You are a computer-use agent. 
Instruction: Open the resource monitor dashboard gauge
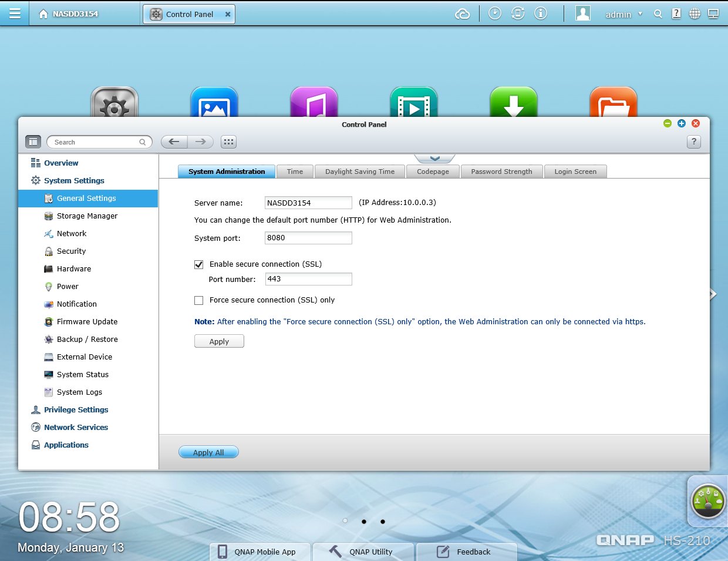pos(708,501)
